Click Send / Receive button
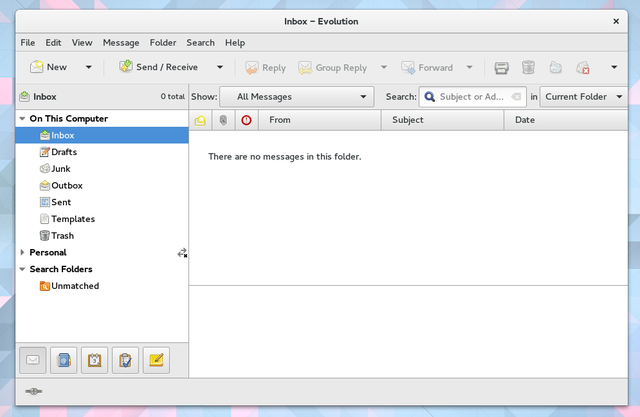 pyautogui.click(x=158, y=67)
